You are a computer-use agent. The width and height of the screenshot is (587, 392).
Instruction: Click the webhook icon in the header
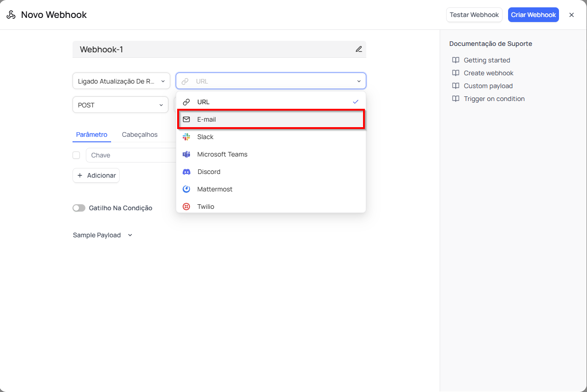pos(11,15)
